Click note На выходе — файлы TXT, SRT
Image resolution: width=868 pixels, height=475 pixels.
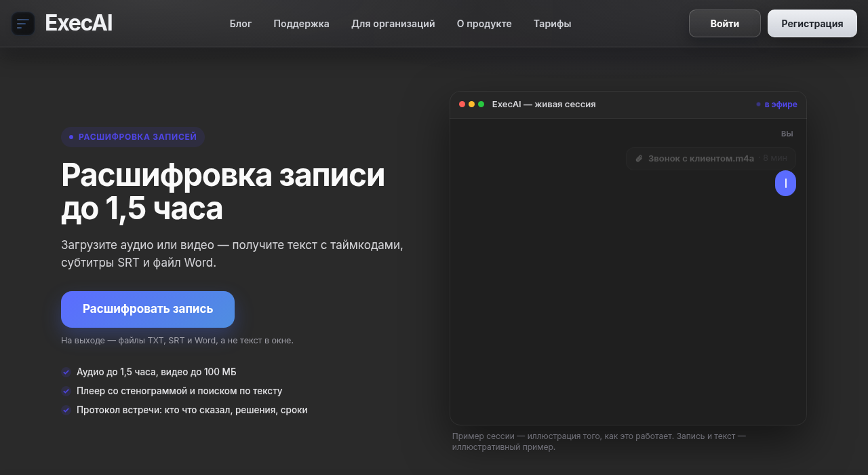pos(177,341)
